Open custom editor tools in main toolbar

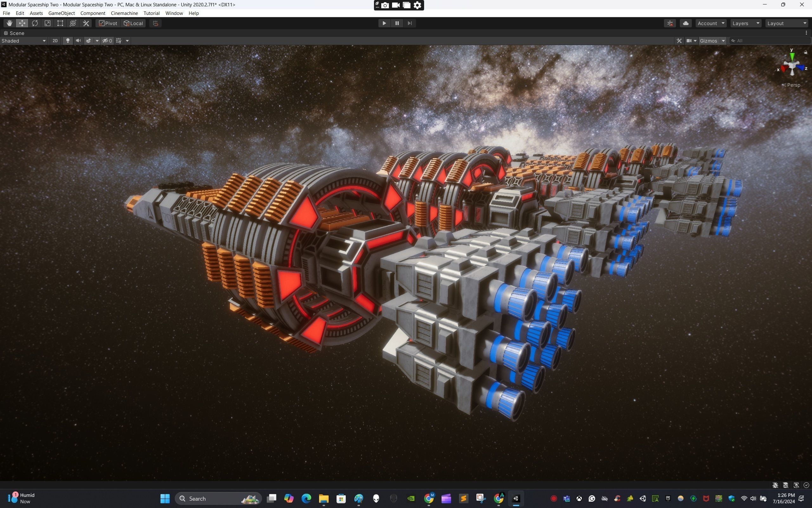pyautogui.click(x=86, y=23)
